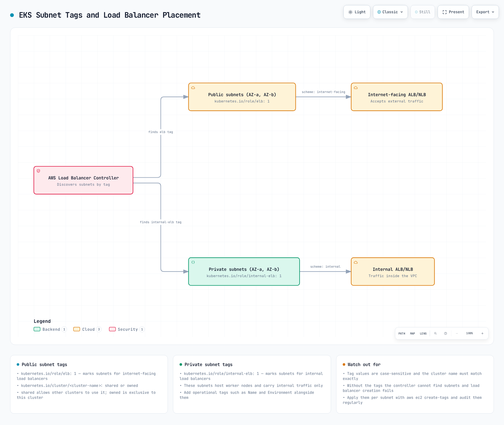Select the Internet-facing ALB/NLB node
504x425 pixels.
click(397, 97)
